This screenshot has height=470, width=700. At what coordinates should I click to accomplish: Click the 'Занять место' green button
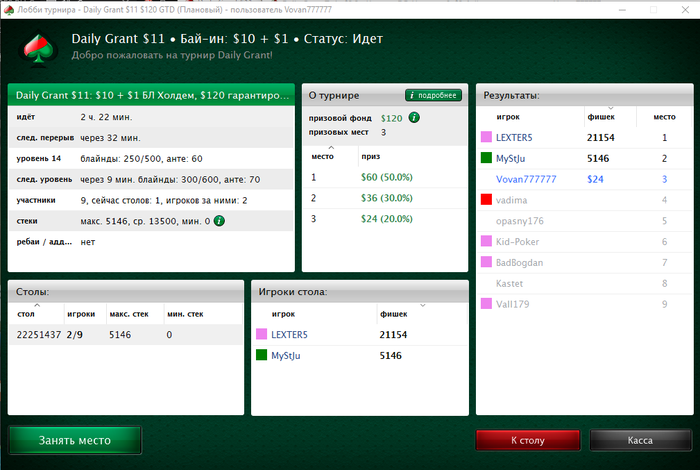click(75, 440)
